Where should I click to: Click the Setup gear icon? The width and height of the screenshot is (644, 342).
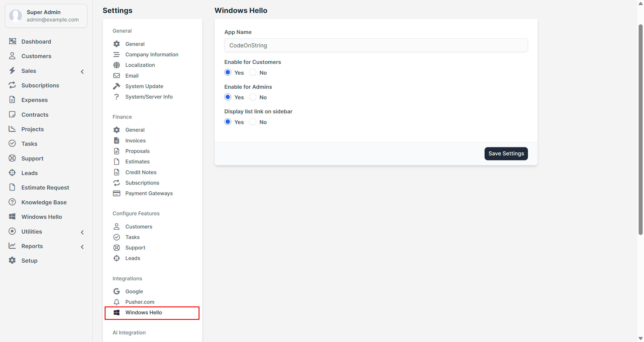tap(12, 260)
